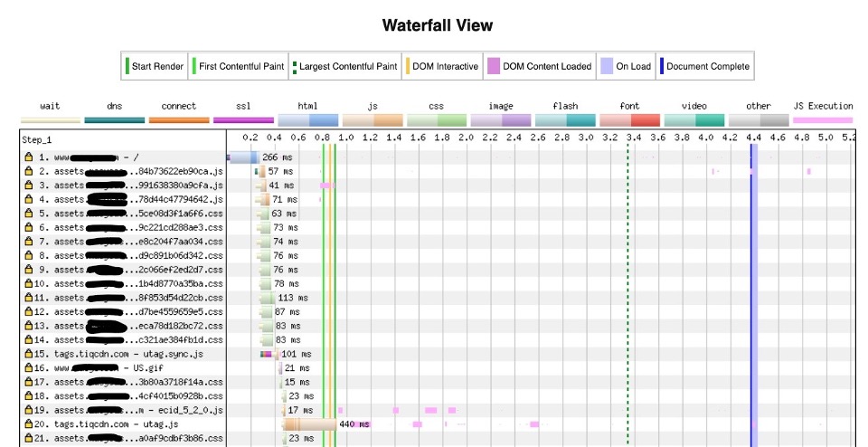868x447 pixels.
Task: Click the Document Complete blue legend swatch
Action: click(662, 66)
